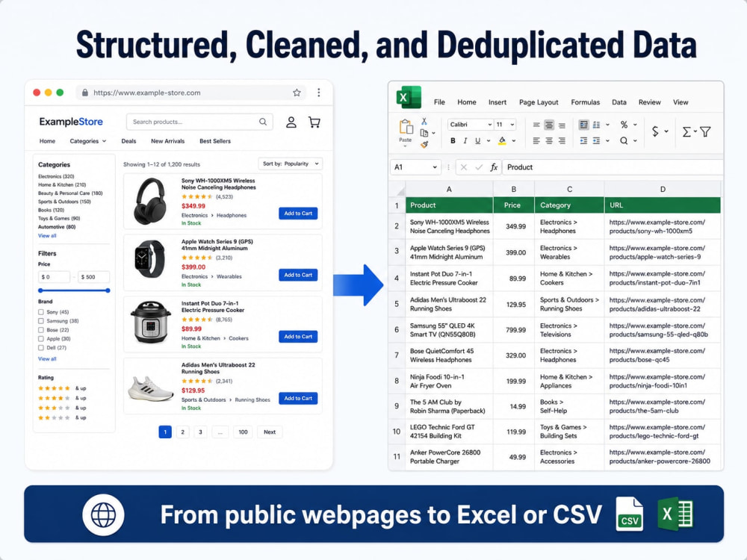The image size is (747, 560).
Task: Toggle Italic formatting
Action: 465,140
